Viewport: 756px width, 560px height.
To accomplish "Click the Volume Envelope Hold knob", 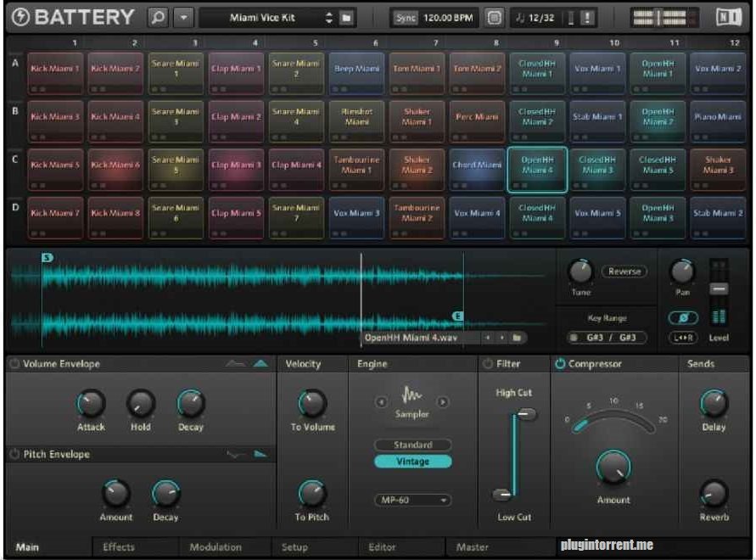I will tap(140, 404).
